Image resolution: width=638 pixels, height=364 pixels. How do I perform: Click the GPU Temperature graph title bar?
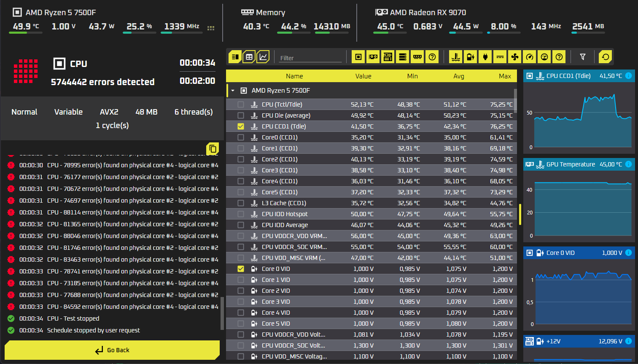[x=579, y=164]
